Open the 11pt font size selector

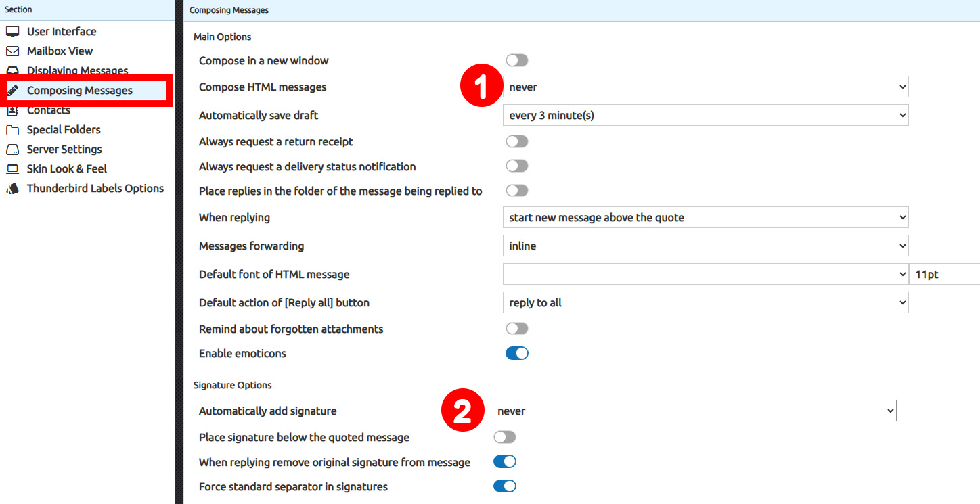coord(944,275)
